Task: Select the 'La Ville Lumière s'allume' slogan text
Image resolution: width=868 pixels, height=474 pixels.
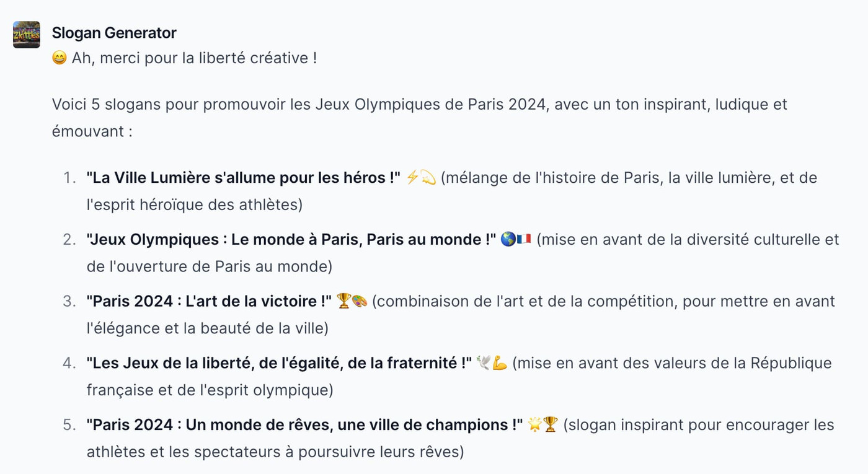Action: 244,178
